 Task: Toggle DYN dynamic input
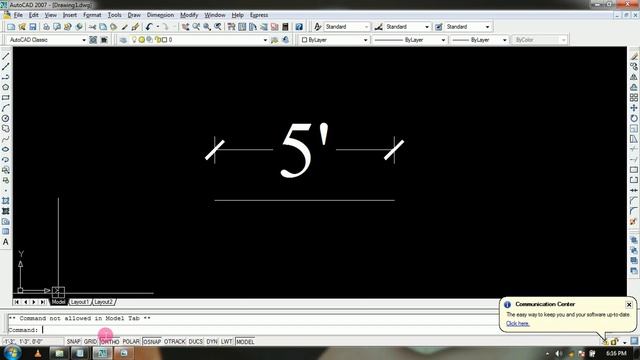point(212,342)
